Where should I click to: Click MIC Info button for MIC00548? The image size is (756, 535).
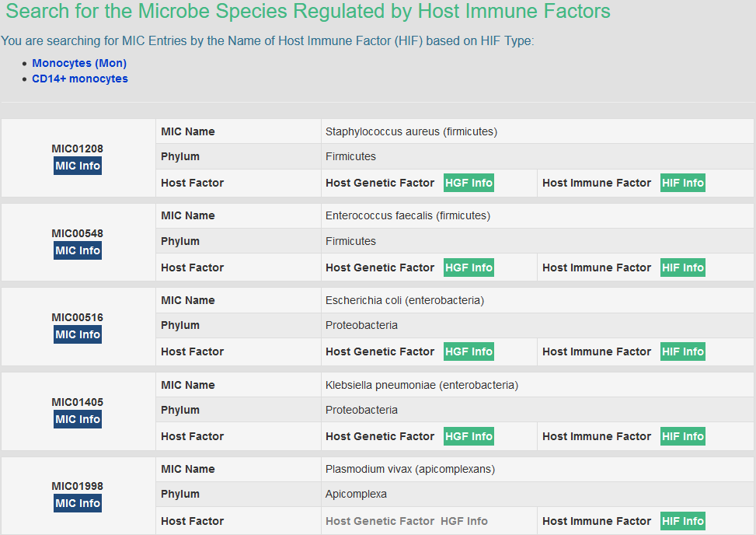pyautogui.click(x=78, y=250)
